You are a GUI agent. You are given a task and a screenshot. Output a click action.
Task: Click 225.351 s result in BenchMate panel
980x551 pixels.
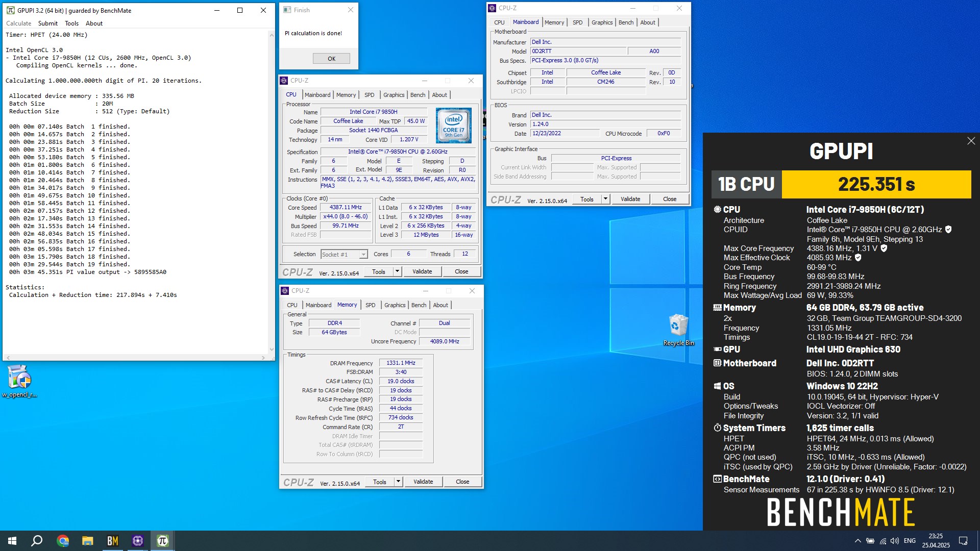click(876, 184)
